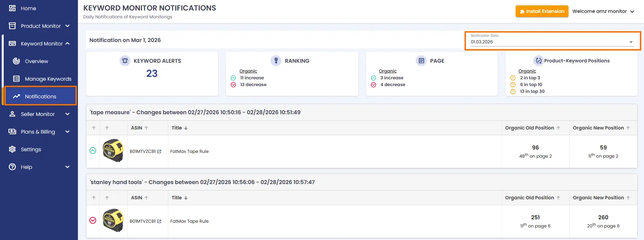Viewport: 644px width, 240px height.
Task: Open Overview under Keyword Monitor
Action: click(37, 61)
